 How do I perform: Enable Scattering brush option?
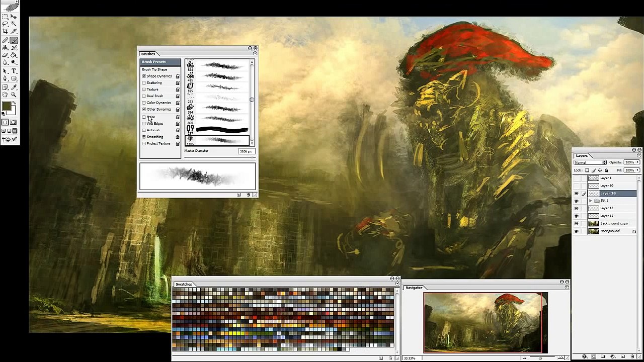[x=144, y=82]
